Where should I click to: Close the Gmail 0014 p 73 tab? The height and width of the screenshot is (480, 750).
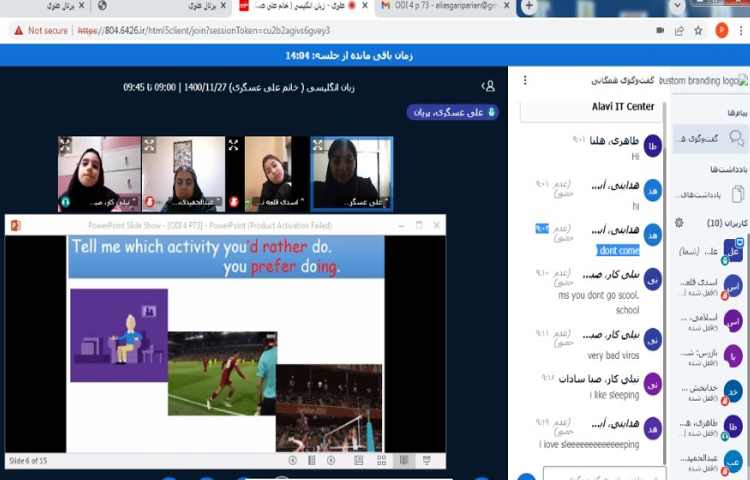[x=507, y=6]
